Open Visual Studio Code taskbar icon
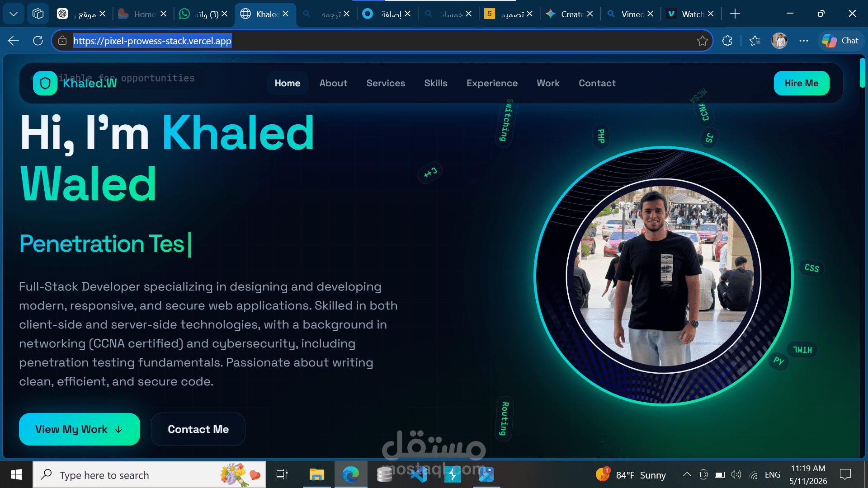Screen dimensions: 868x488 (x=419, y=474)
